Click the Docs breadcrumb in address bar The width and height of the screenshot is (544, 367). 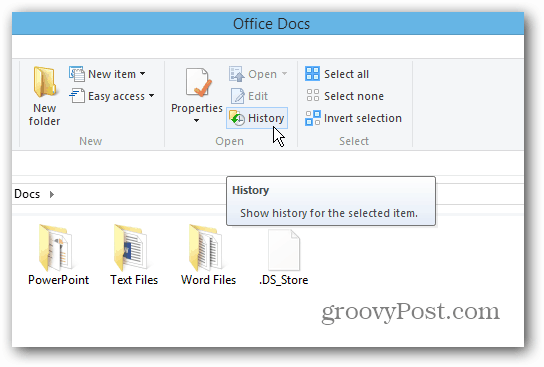[27, 194]
